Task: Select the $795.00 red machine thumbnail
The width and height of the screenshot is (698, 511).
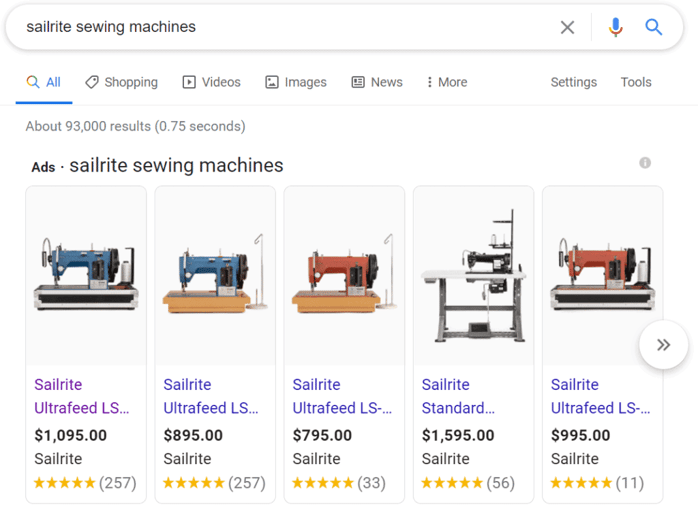Action: pos(344,274)
